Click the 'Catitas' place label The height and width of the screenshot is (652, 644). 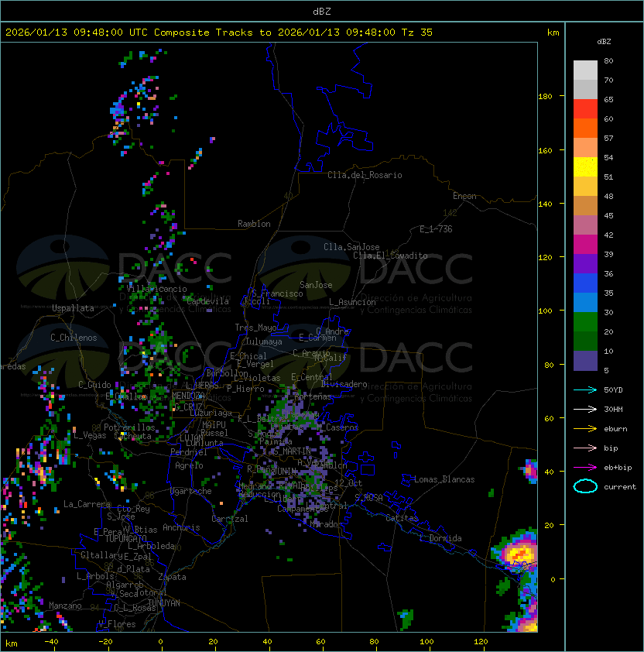coord(402,518)
